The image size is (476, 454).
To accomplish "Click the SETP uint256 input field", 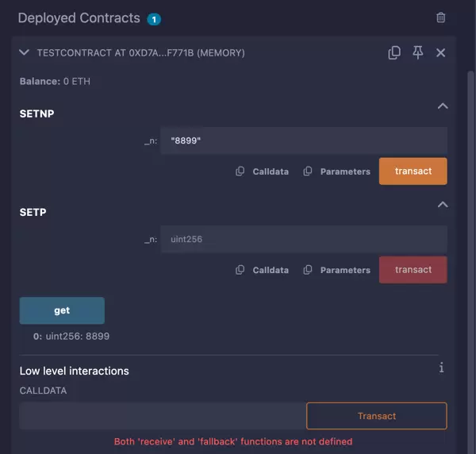I will (303, 239).
